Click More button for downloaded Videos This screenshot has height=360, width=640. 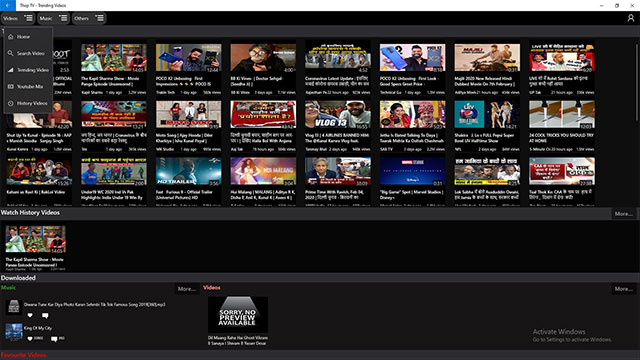coord(623,289)
